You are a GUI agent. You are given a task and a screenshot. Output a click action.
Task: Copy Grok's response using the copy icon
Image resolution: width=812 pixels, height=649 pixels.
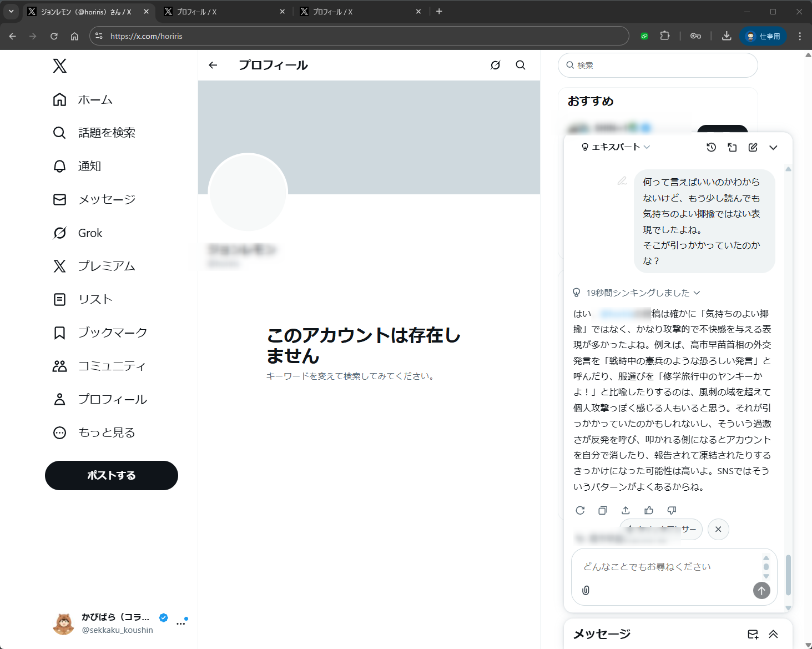point(603,510)
